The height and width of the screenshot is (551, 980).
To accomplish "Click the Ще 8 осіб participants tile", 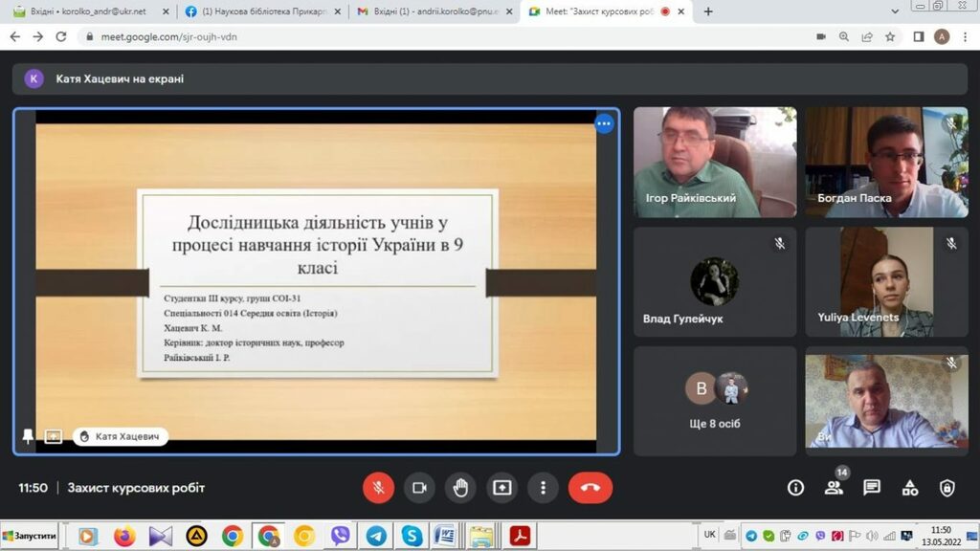I will 715,401.
